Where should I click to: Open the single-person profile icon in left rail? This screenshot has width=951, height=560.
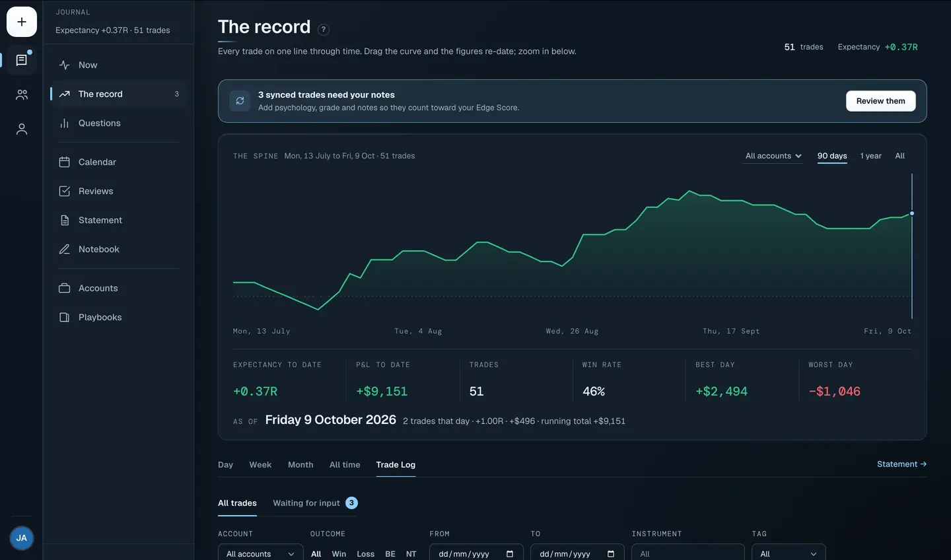[x=22, y=129]
